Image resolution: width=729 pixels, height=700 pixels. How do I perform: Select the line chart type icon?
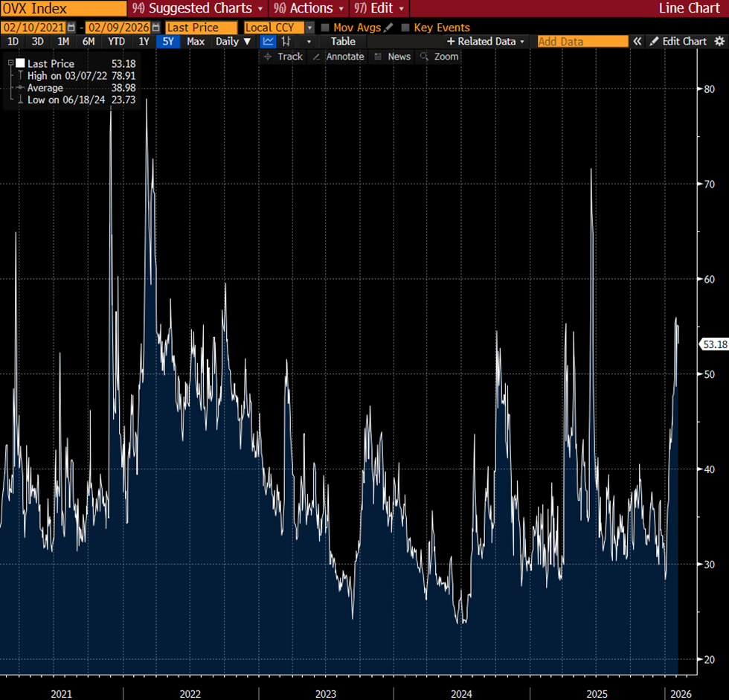point(268,42)
